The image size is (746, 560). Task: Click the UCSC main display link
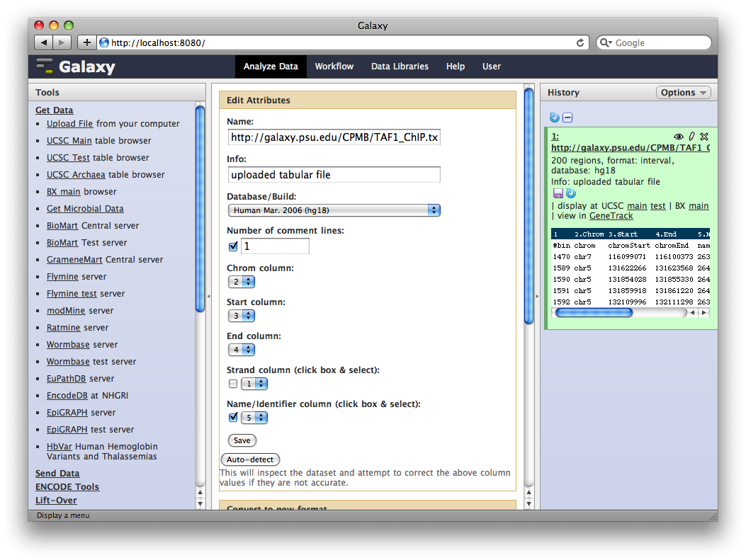(x=637, y=206)
